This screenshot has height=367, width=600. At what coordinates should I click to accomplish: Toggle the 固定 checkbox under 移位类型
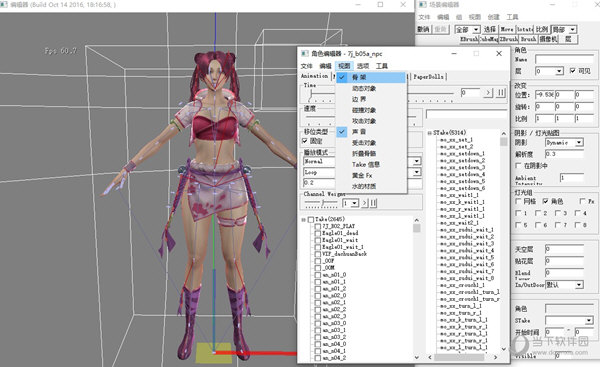pyautogui.click(x=305, y=141)
